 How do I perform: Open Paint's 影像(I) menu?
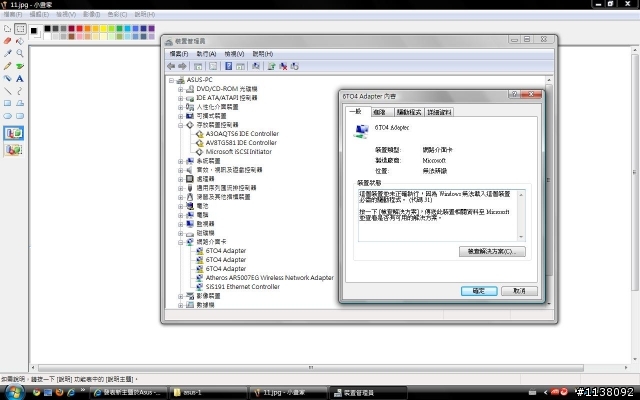[x=91, y=14]
